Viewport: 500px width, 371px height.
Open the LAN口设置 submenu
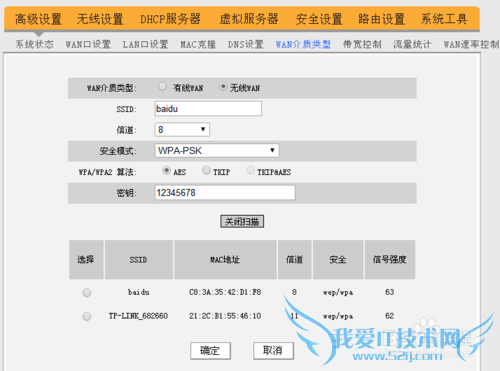tap(145, 44)
